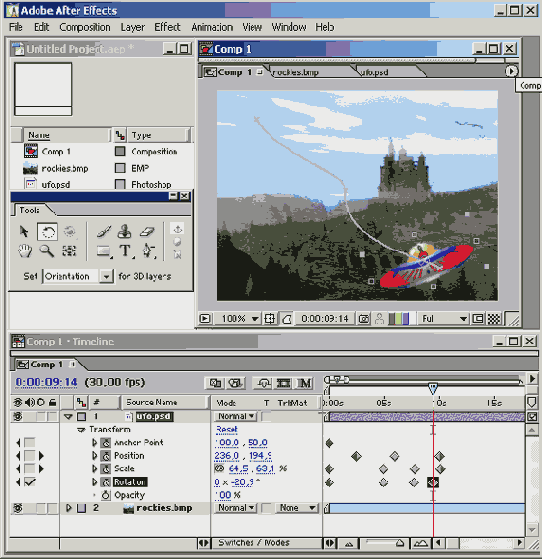This screenshot has height=559, width=542.
Task: Pick the Zoom magnifier tool
Action: [x=47, y=251]
